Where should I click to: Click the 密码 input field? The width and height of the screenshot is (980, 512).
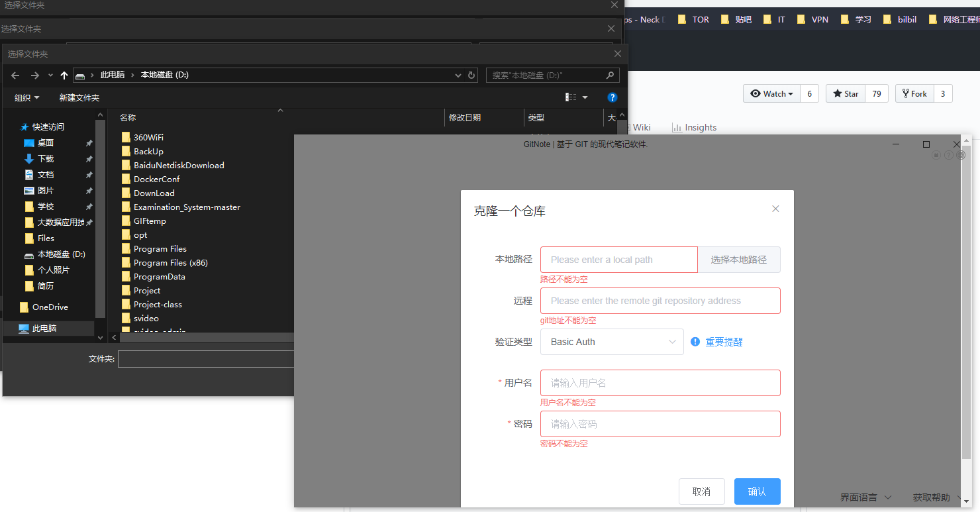click(x=660, y=424)
